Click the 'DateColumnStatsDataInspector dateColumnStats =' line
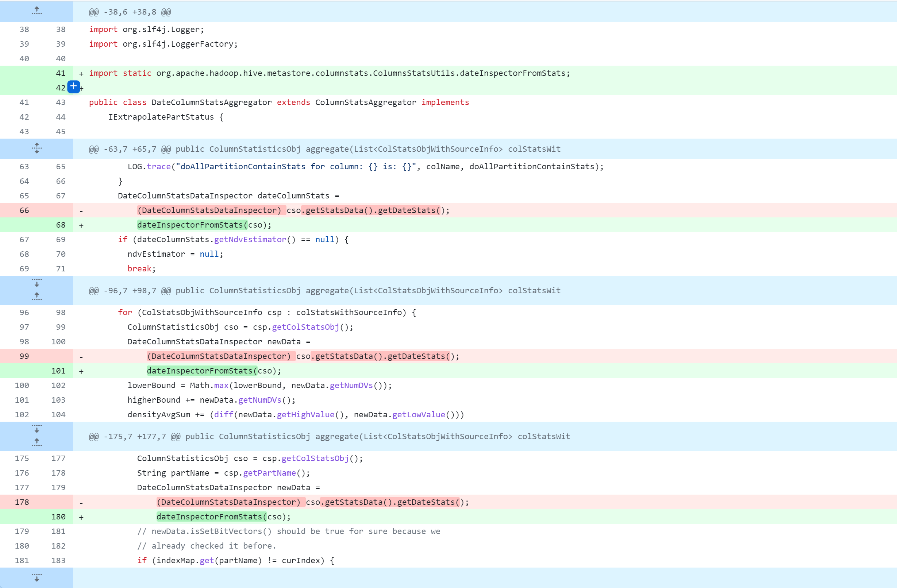The height and width of the screenshot is (588, 897). point(228,196)
